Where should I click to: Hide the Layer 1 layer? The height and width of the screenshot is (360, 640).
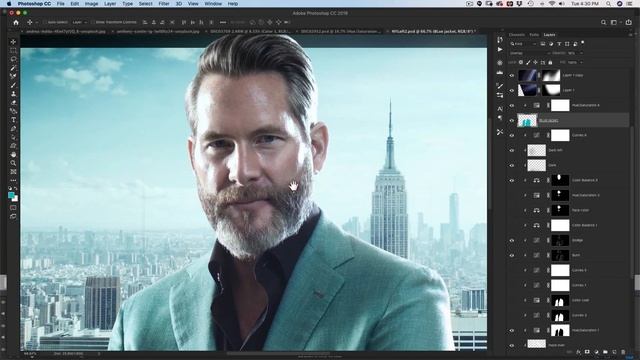pyautogui.click(x=512, y=91)
